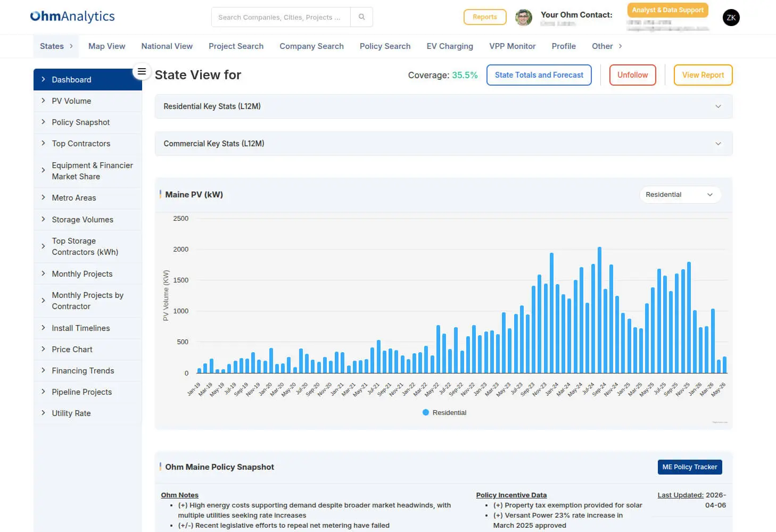Open the Residential chart type dropdown
The width and height of the screenshot is (776, 532).
[x=680, y=195]
